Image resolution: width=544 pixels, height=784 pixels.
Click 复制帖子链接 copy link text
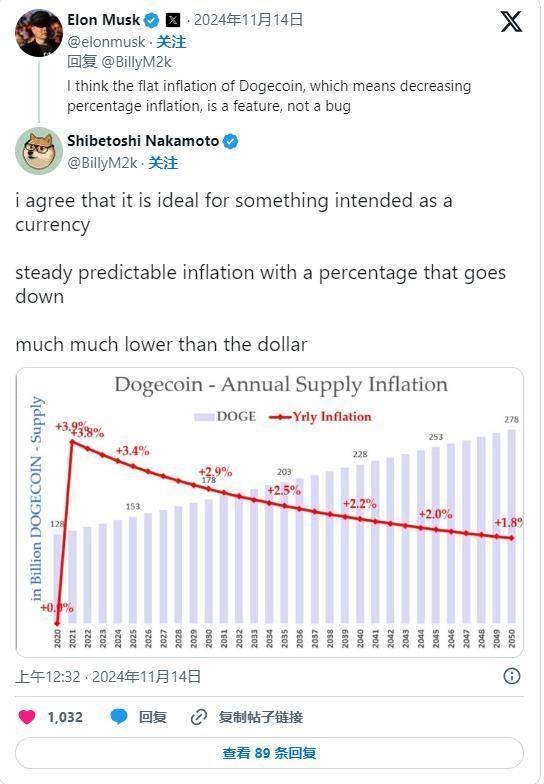pyautogui.click(x=260, y=716)
